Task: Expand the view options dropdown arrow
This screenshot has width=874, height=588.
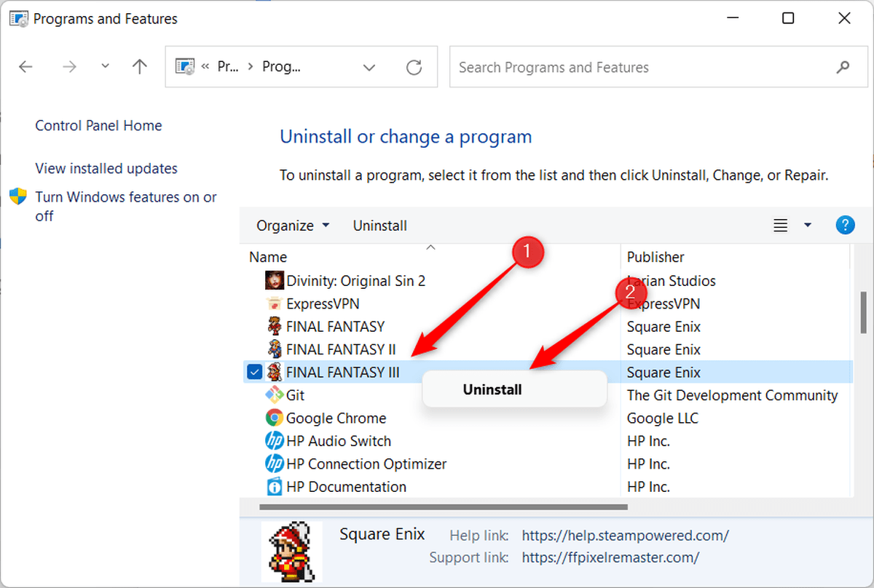Action: coord(808,226)
